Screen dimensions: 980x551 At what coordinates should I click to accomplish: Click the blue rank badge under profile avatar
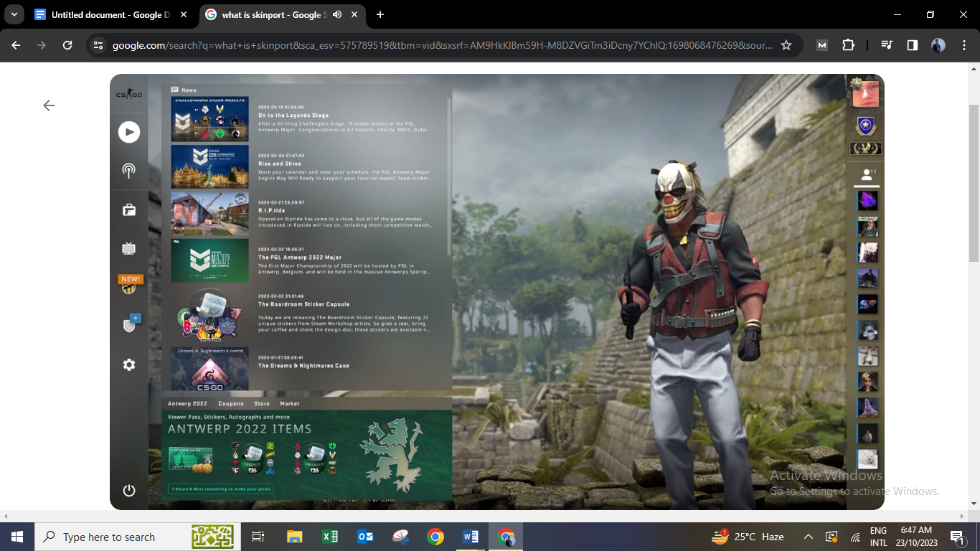tap(866, 126)
